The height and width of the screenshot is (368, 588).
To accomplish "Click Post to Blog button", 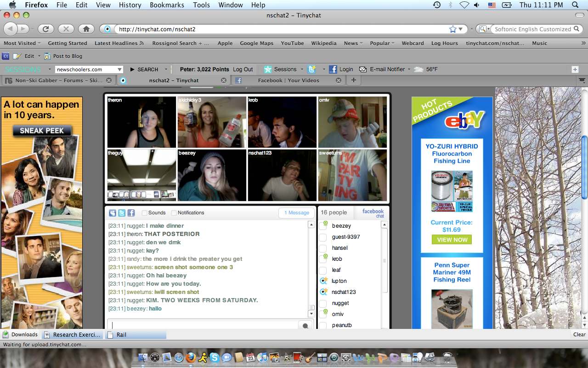I will point(63,56).
